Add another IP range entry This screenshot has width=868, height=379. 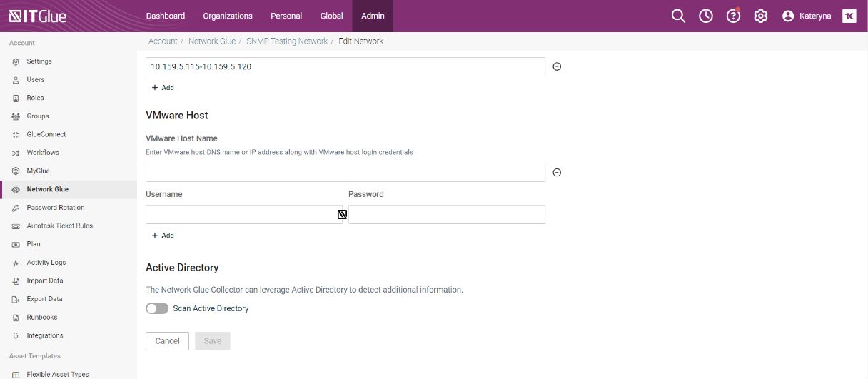click(x=163, y=88)
